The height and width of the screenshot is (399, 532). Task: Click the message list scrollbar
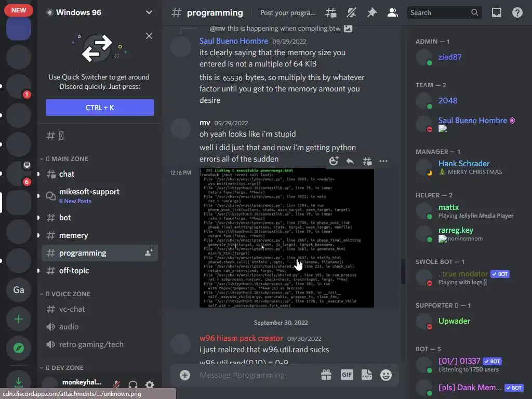403,271
